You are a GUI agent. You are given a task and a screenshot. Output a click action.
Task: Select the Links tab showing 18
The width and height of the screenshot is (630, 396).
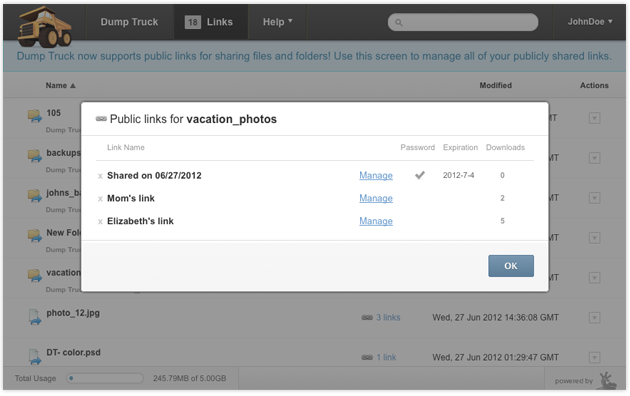point(209,22)
